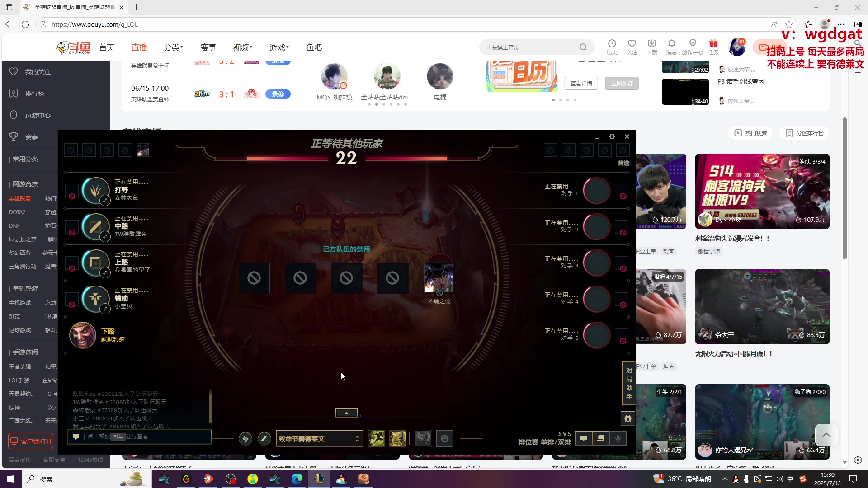
Task: Toggle the microphone voice chat button
Action: [x=618, y=438]
